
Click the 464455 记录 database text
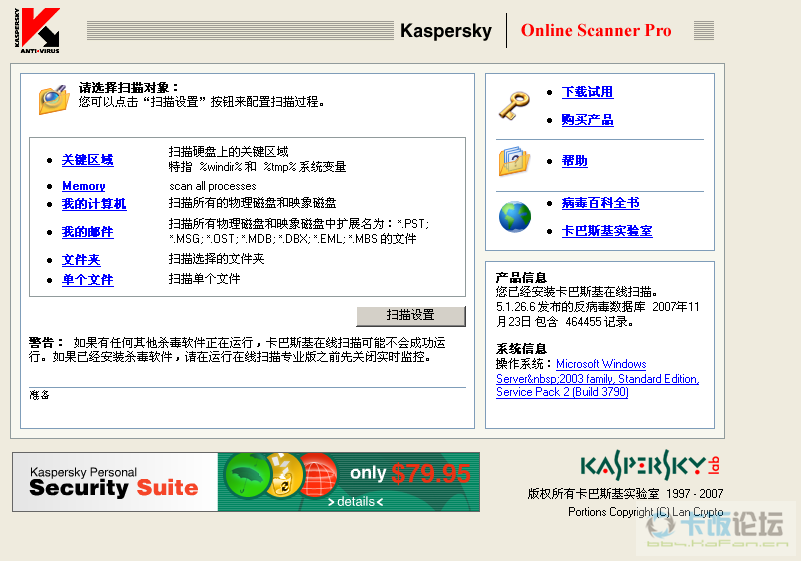(599, 322)
